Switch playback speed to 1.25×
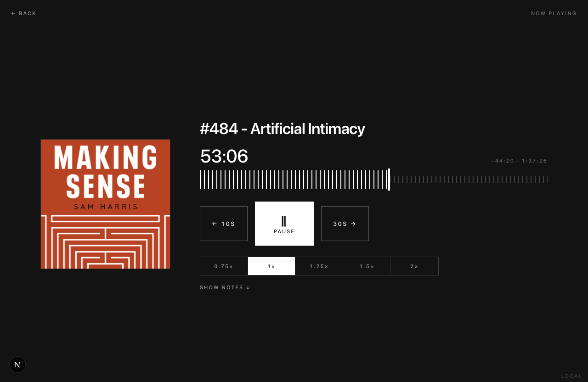The width and height of the screenshot is (588, 382). pyautogui.click(x=319, y=266)
